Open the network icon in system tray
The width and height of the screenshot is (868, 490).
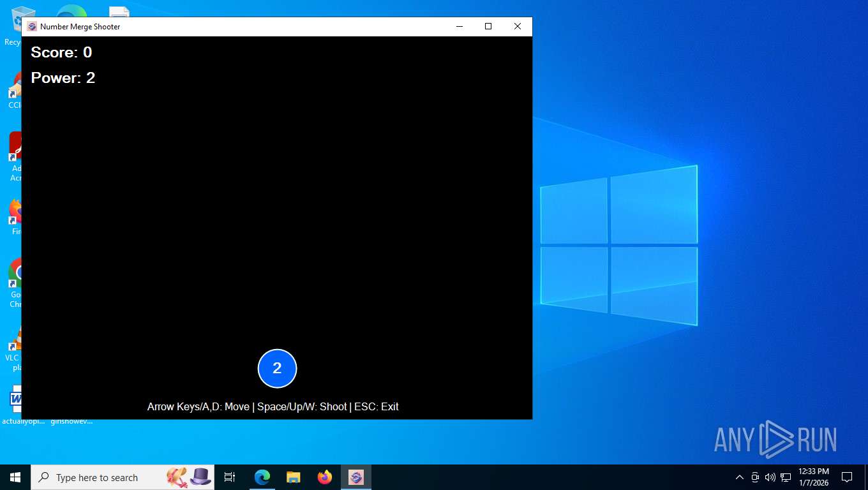pos(786,477)
